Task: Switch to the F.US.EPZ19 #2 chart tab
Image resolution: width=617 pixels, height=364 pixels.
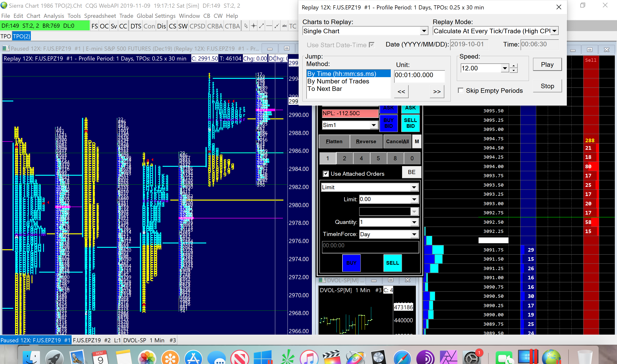Action: 97,340
